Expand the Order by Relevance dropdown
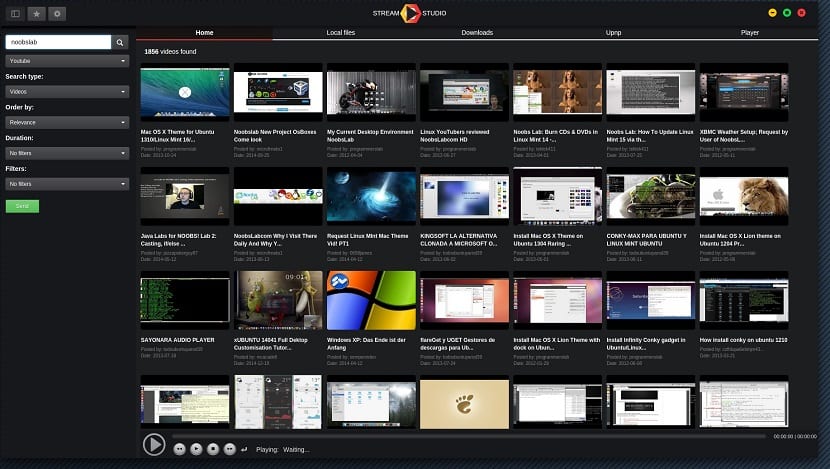This screenshot has width=830, height=469. point(67,122)
